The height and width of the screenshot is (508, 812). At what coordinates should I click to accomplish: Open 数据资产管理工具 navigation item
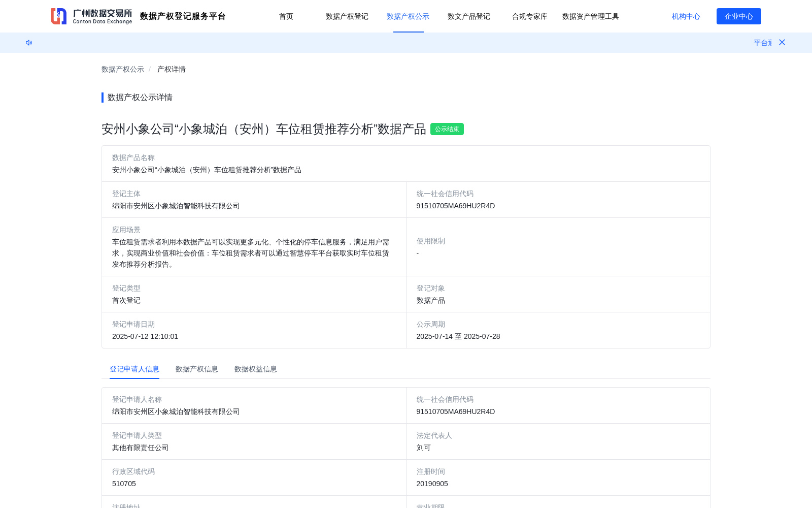[591, 16]
